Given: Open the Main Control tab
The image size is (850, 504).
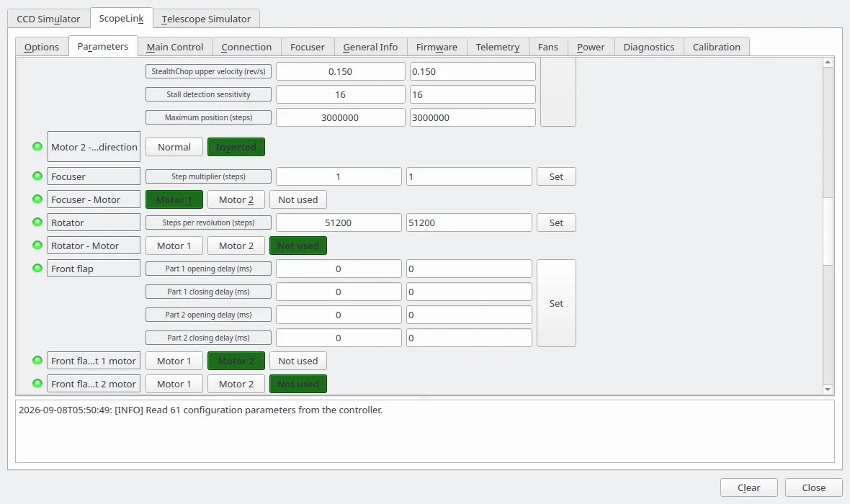Looking at the screenshot, I should coord(175,47).
